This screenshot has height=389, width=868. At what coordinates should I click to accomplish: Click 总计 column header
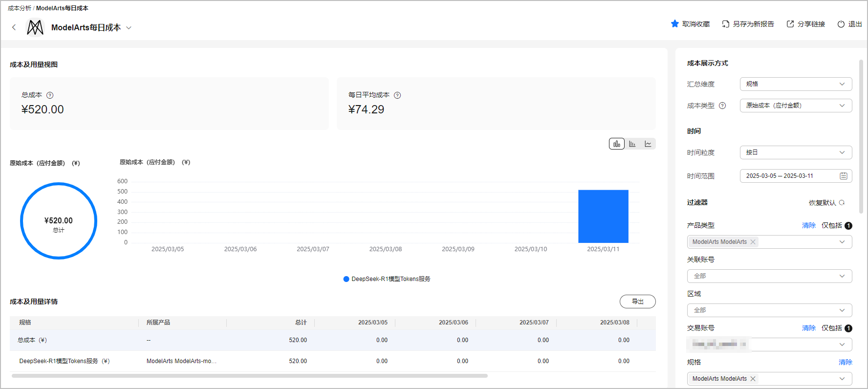301,323
